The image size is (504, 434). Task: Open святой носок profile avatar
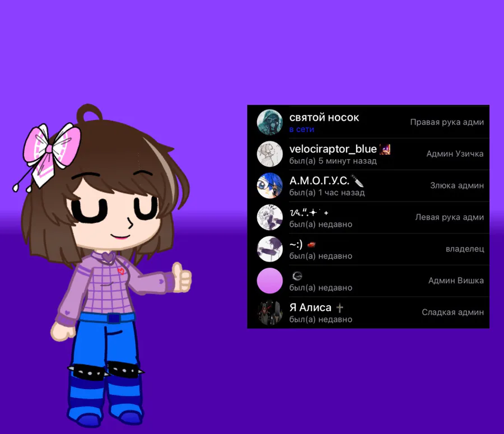pyautogui.click(x=270, y=122)
